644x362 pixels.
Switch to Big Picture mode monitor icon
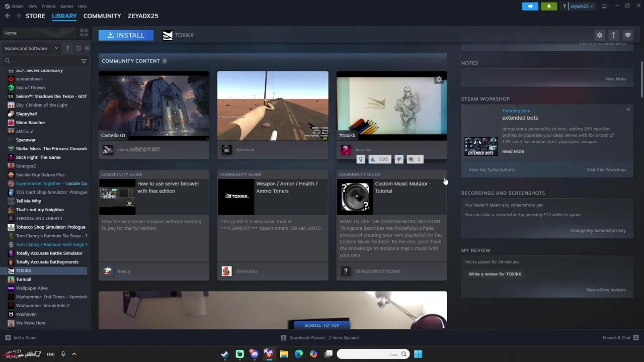click(x=604, y=6)
